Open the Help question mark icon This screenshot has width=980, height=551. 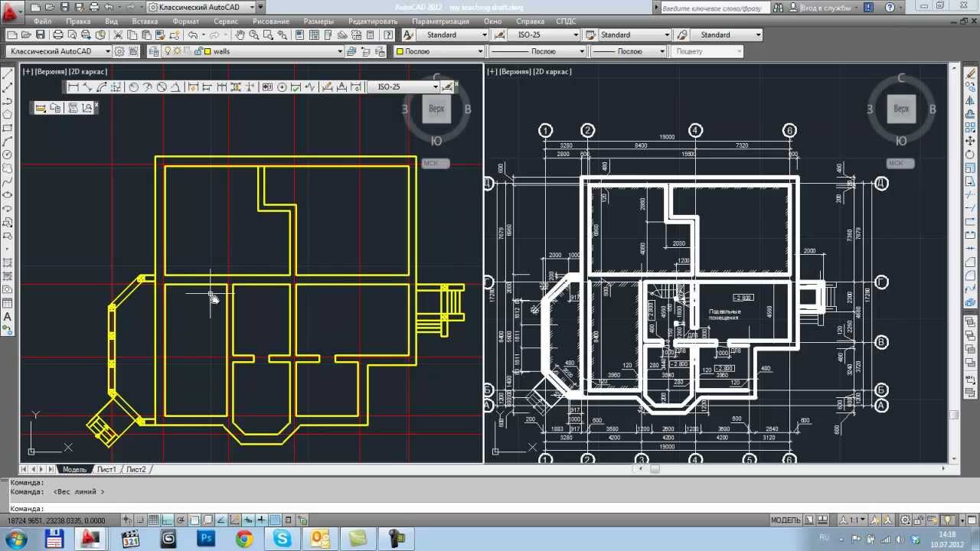pos(388,34)
